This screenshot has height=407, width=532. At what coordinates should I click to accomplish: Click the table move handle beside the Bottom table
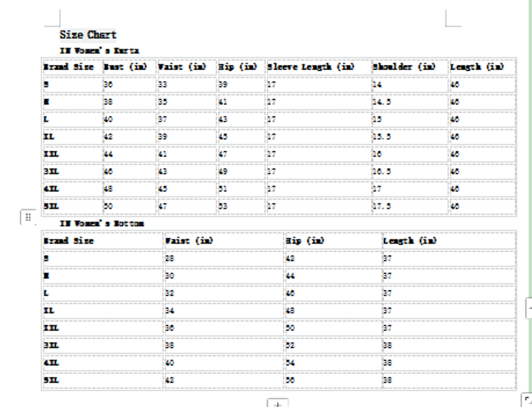[x=28, y=217]
